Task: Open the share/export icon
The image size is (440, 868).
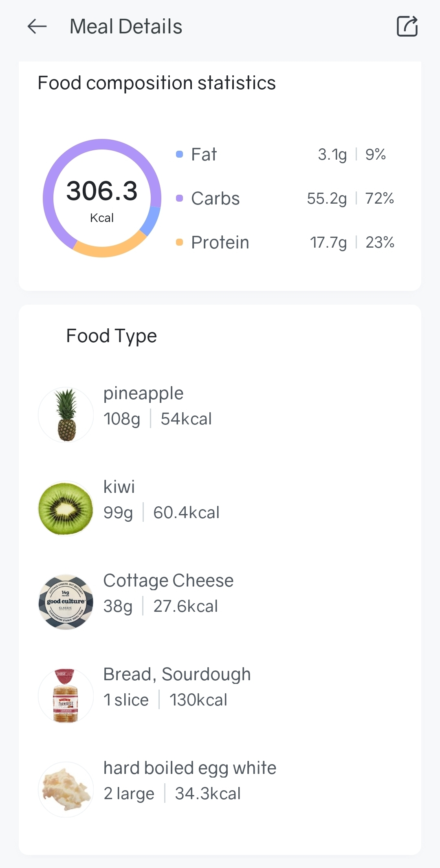Action: 407,26
